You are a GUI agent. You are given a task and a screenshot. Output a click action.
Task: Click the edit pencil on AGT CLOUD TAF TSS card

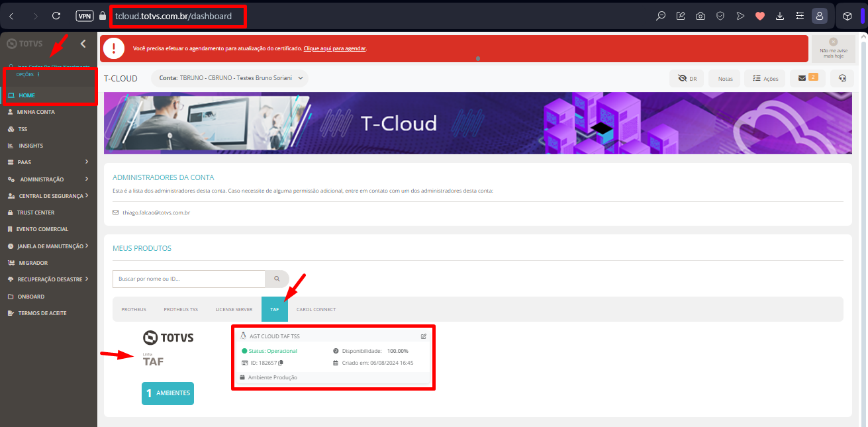point(423,336)
